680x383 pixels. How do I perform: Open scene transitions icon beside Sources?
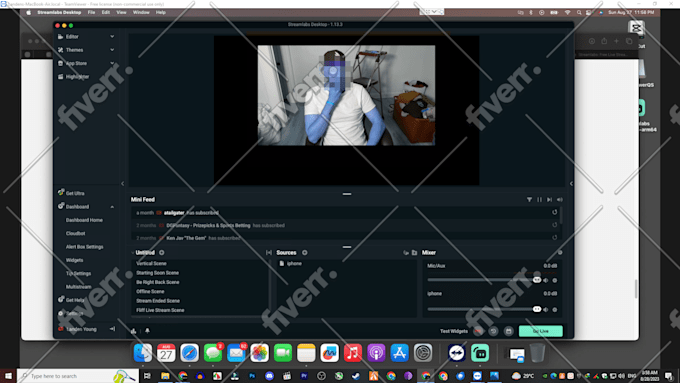[269, 252]
